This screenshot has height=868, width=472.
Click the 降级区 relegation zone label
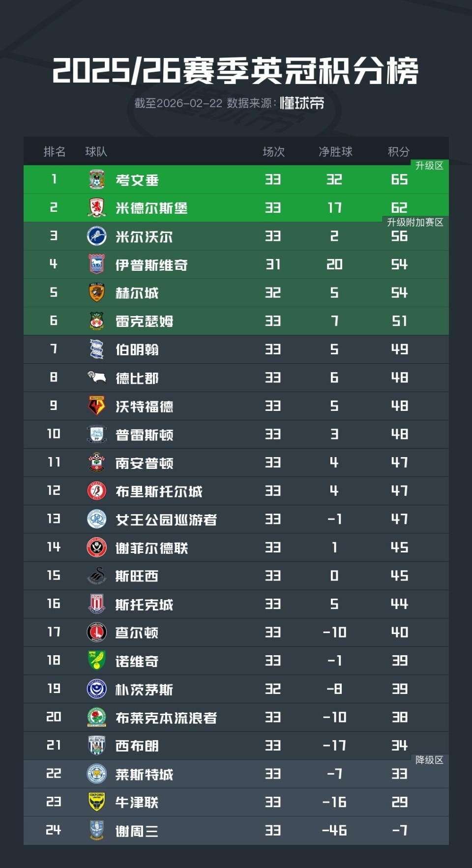(429, 760)
